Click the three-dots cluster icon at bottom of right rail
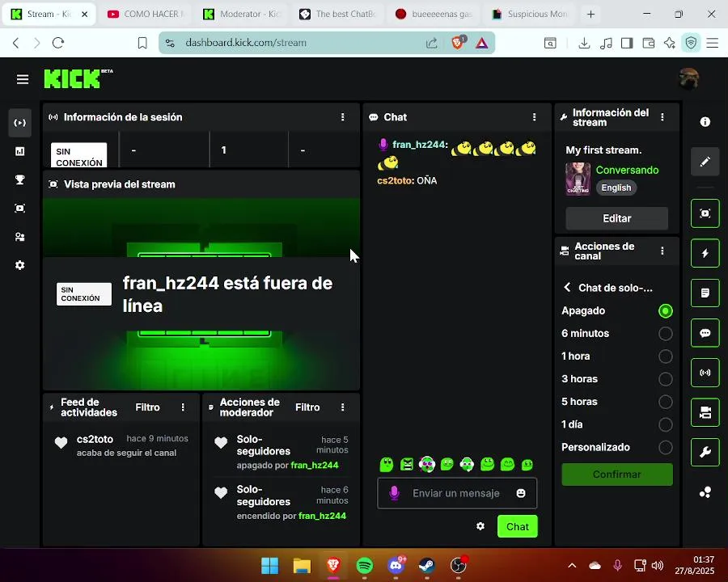 pyautogui.click(x=705, y=492)
